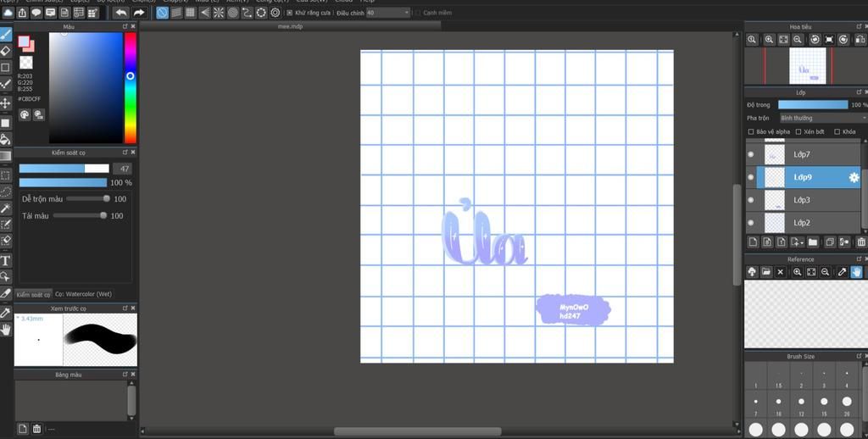Select the Eraser tool
The width and height of the screenshot is (868, 439).
tap(6, 51)
